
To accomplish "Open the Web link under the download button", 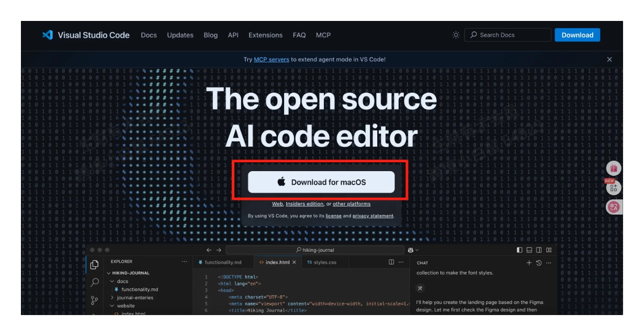I will point(277,204).
